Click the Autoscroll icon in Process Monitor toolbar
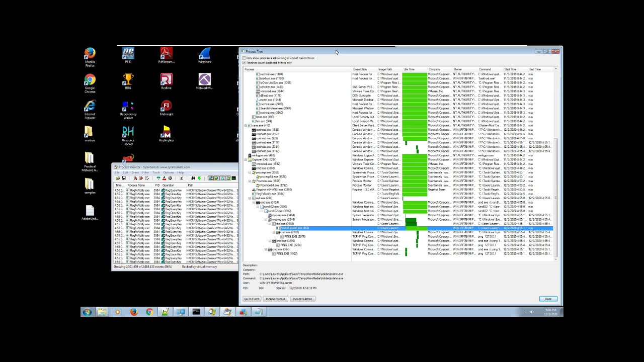Image resolution: width=644 pixels, height=362 pixels. 141,178
